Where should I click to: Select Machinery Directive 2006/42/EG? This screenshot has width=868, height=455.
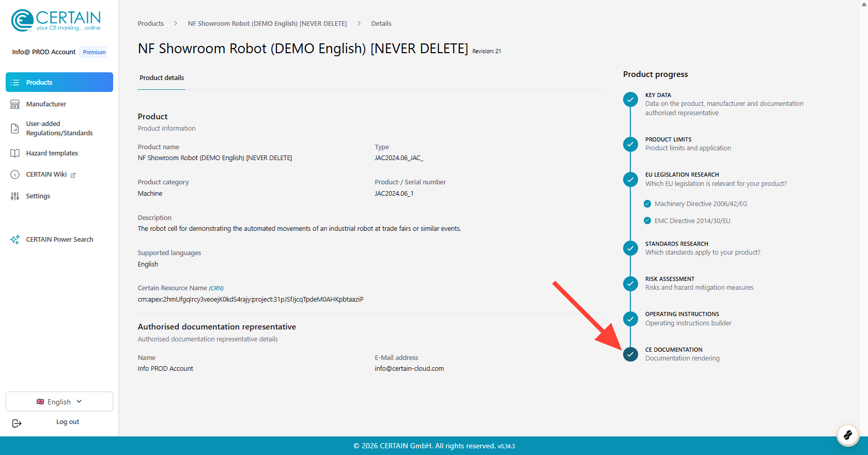click(x=701, y=204)
